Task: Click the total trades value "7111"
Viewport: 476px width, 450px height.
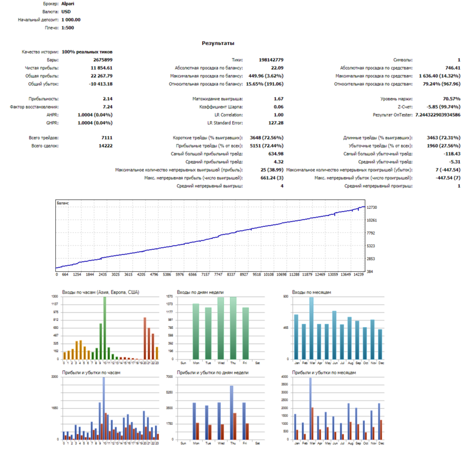Action: [107, 138]
